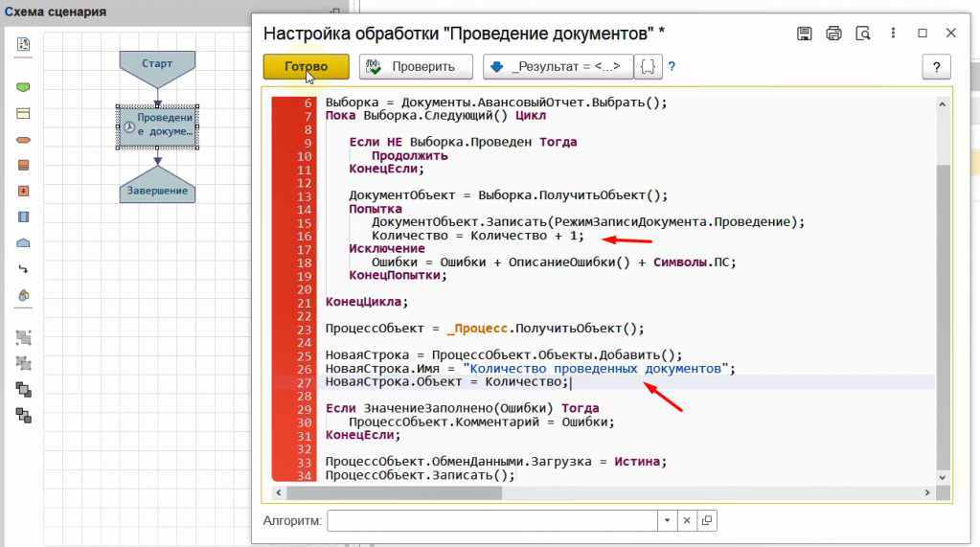Pick the yellow action rectangle shape tool
980x547 pixels.
pos(23,114)
